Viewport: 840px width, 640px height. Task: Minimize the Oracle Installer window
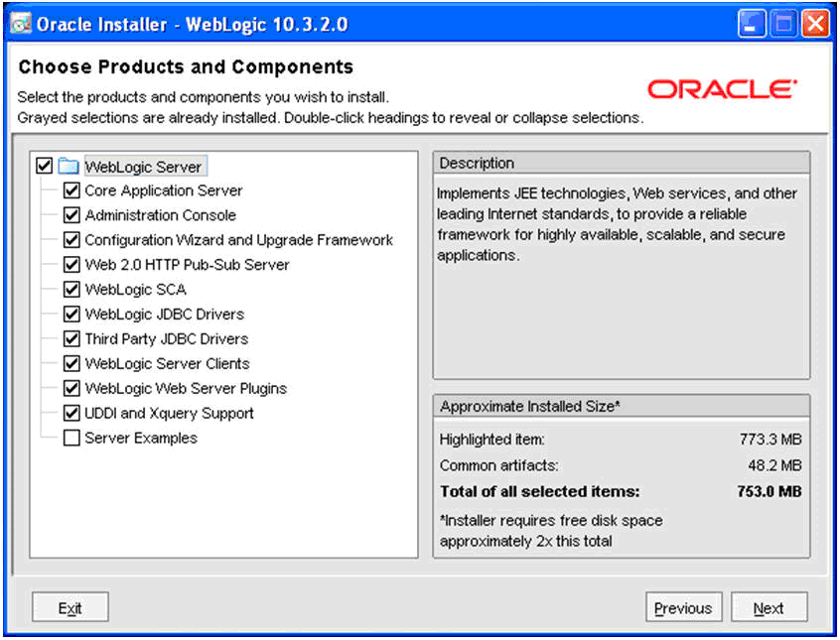(x=752, y=24)
